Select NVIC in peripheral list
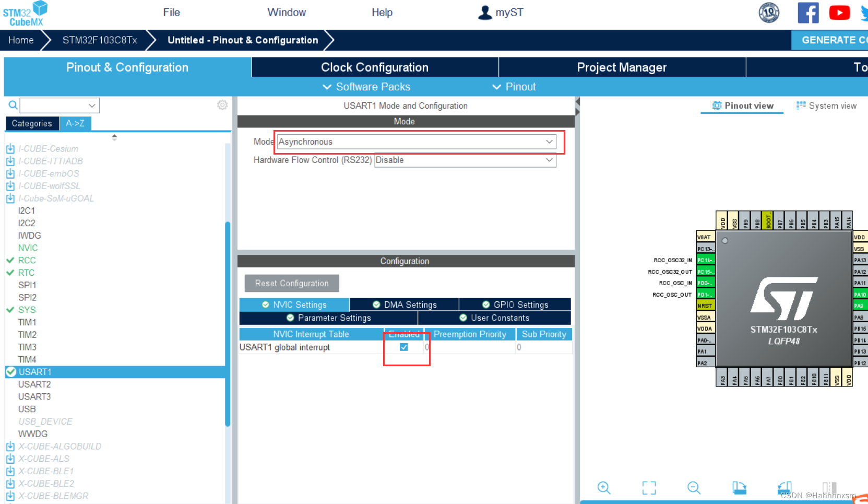The image size is (868, 504). coord(28,248)
